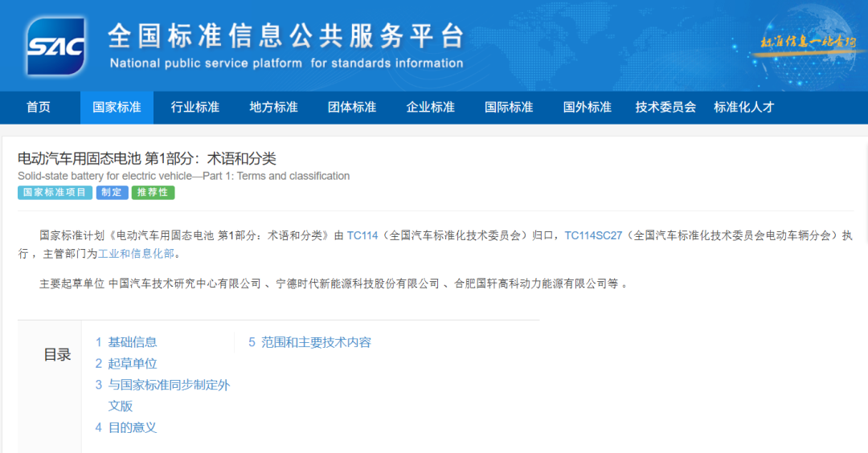
Task: Select 国外标准 in the navigation bar
Action: [x=587, y=107]
